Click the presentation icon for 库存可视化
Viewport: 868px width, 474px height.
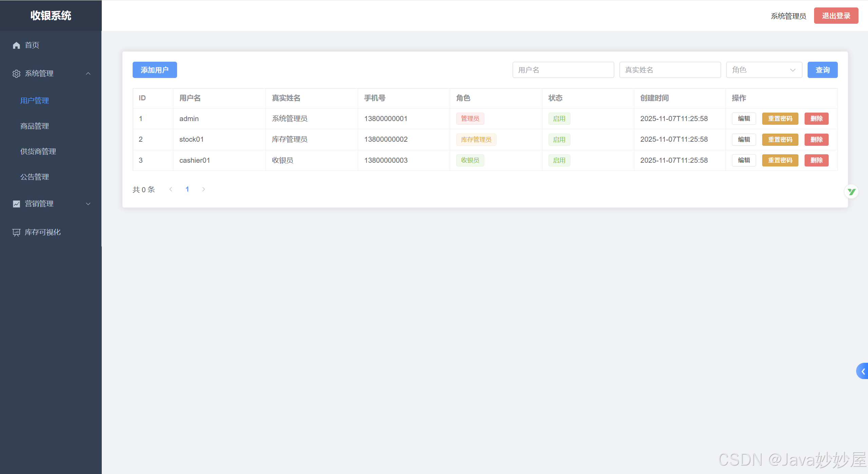tap(16, 232)
